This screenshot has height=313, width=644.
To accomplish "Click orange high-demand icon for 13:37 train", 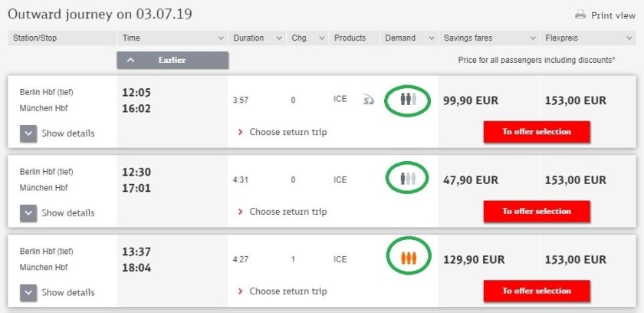I will point(409,259).
